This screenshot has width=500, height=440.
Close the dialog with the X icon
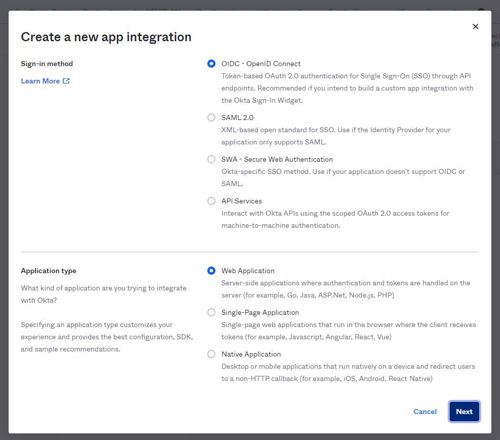pyautogui.click(x=475, y=27)
